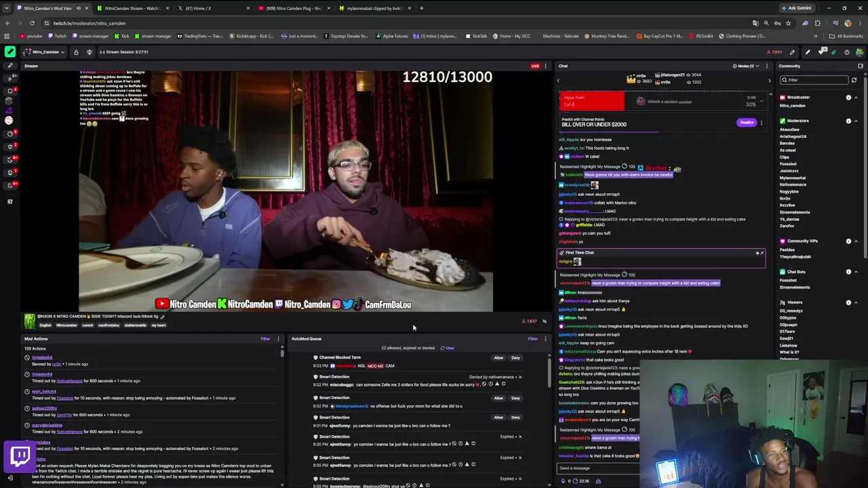This screenshot has width=868, height=488.
Task: Open the TradingView bookmark
Action: (200, 36)
